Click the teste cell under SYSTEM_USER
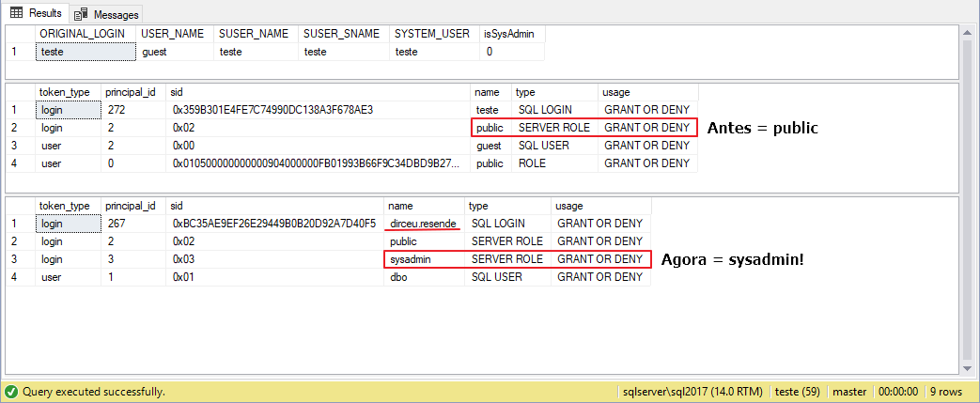Viewport: 980px width, 403px height. coord(434,52)
